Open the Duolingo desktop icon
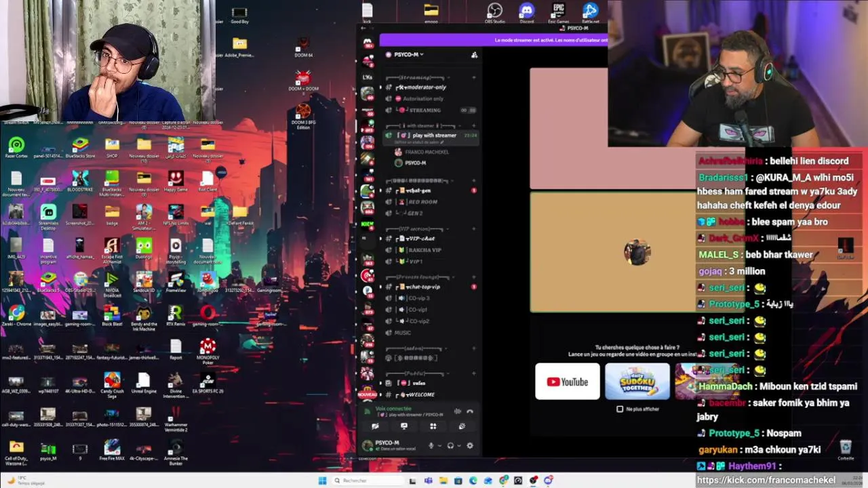The height and width of the screenshot is (488, 868). (144, 249)
